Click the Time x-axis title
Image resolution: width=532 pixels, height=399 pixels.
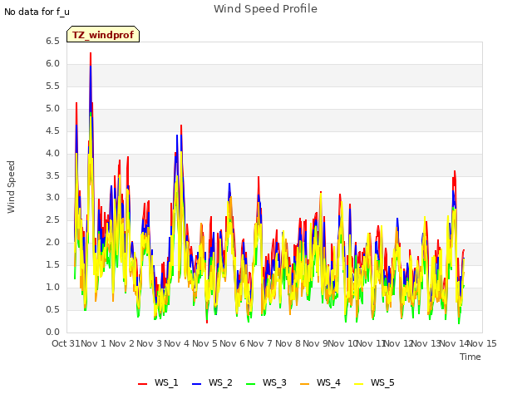coord(470,357)
